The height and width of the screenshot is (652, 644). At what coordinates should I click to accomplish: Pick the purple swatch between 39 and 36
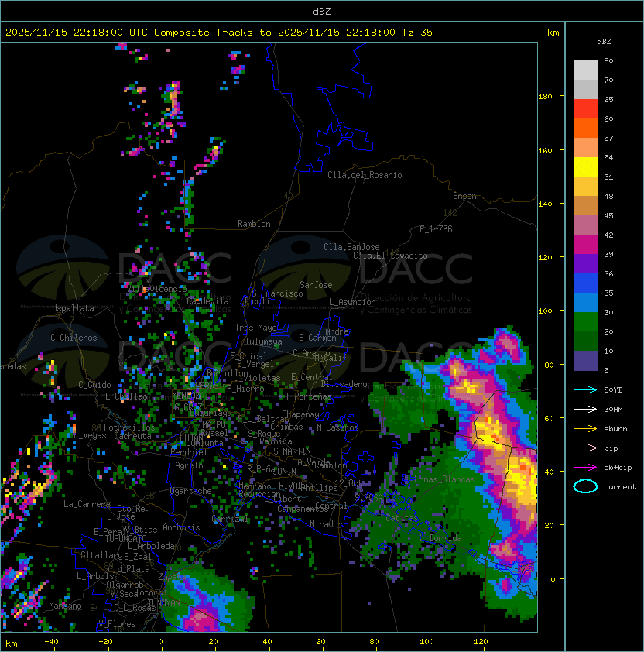585,263
